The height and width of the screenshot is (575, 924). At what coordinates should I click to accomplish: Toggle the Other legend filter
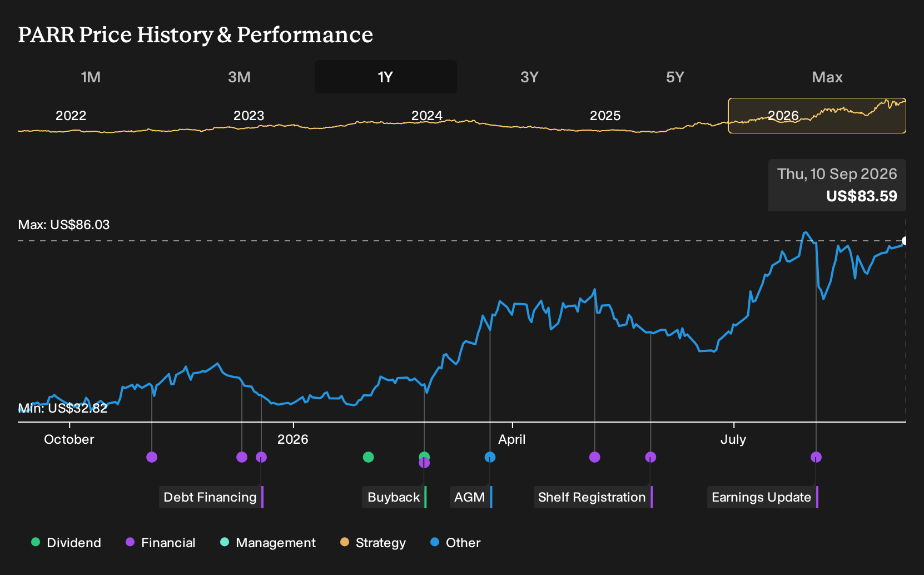point(455,543)
